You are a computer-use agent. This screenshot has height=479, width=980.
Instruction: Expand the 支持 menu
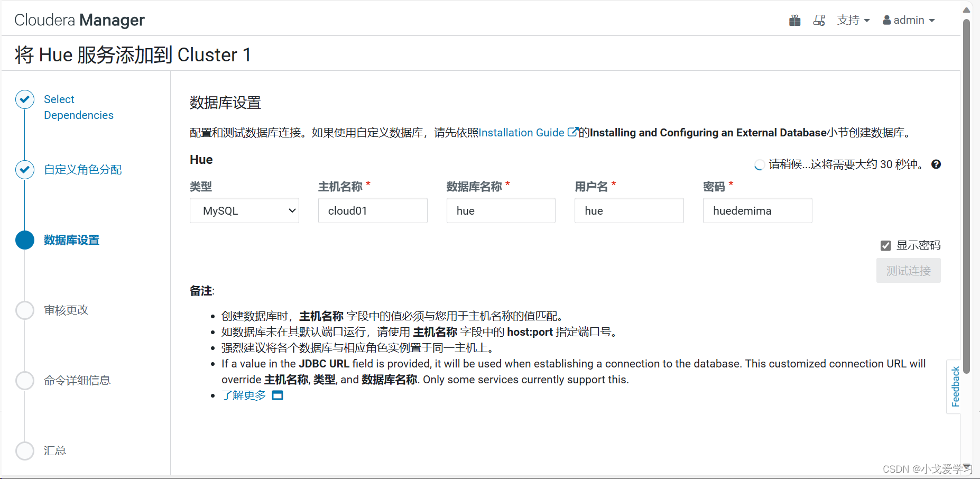(x=853, y=20)
